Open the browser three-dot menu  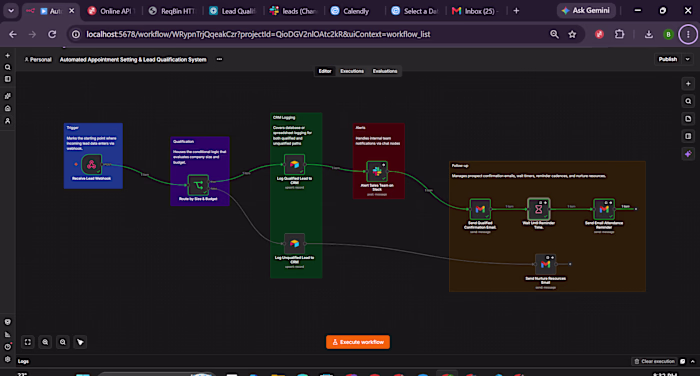(688, 34)
